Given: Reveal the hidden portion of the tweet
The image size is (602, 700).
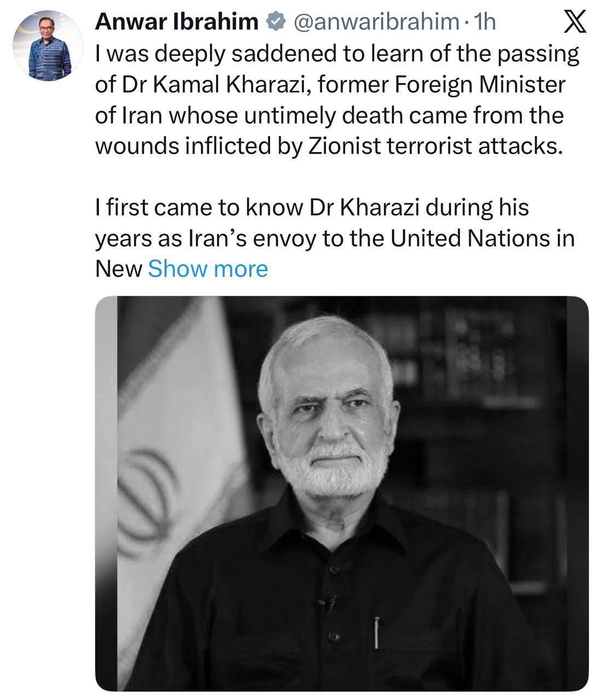Looking at the screenshot, I should pos(208,269).
